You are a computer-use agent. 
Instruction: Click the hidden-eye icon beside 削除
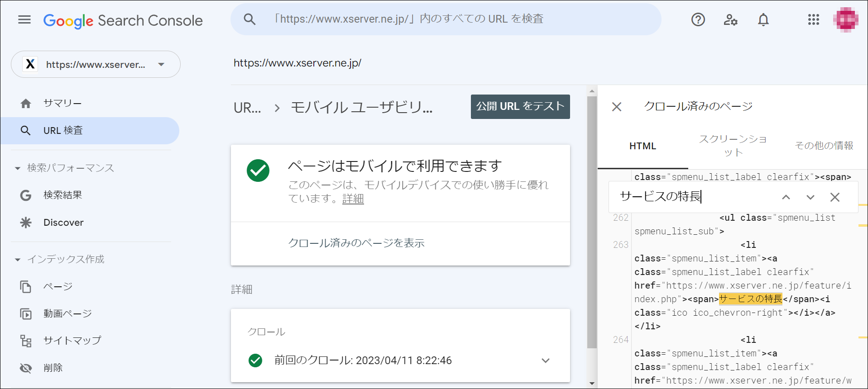coord(26,368)
